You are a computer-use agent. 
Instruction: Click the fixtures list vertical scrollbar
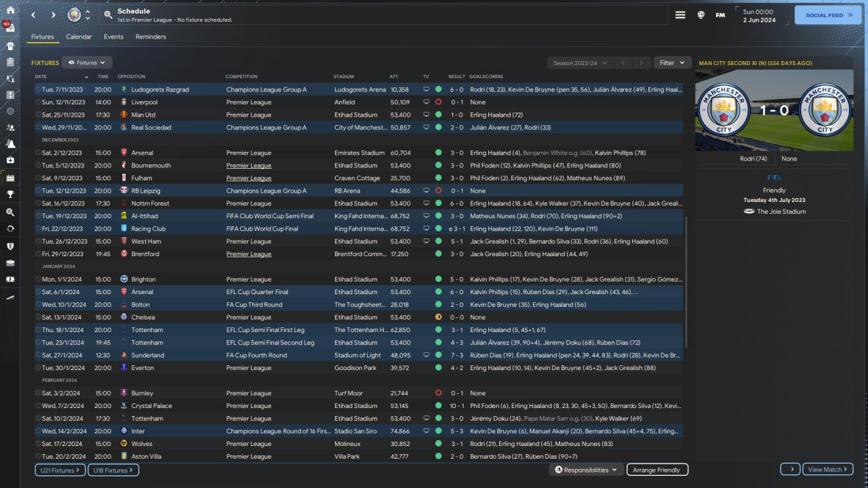[x=687, y=281]
